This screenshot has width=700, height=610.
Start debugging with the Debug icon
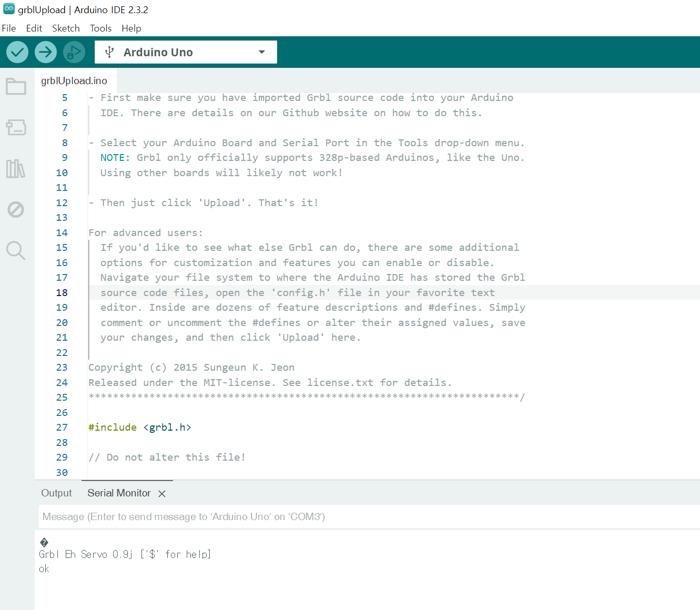(x=74, y=52)
